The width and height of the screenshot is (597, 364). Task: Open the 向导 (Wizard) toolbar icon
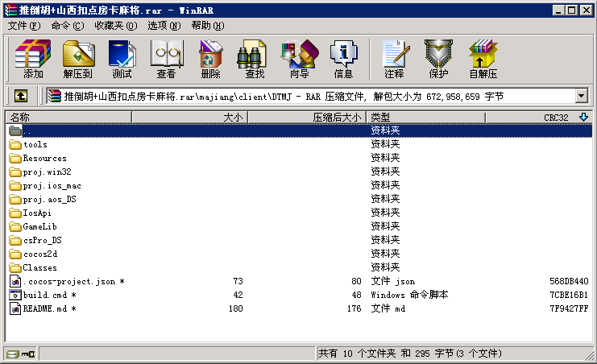click(x=299, y=59)
